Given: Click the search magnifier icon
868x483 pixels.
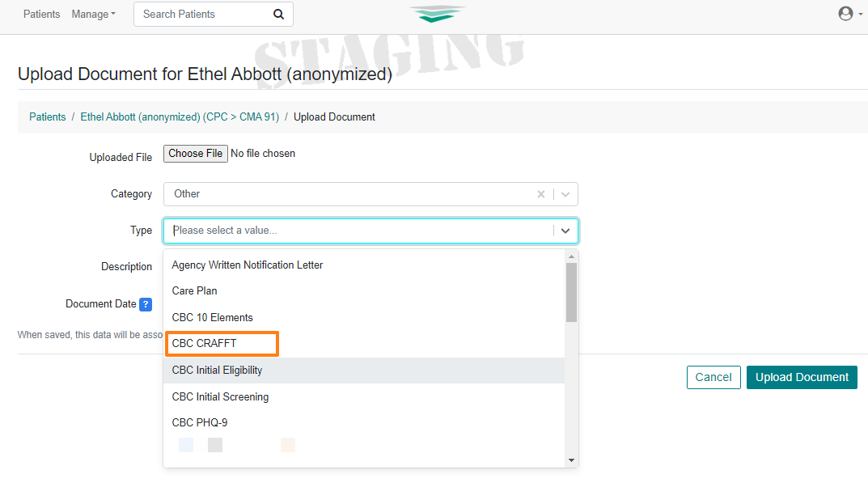Looking at the screenshot, I should point(278,15).
